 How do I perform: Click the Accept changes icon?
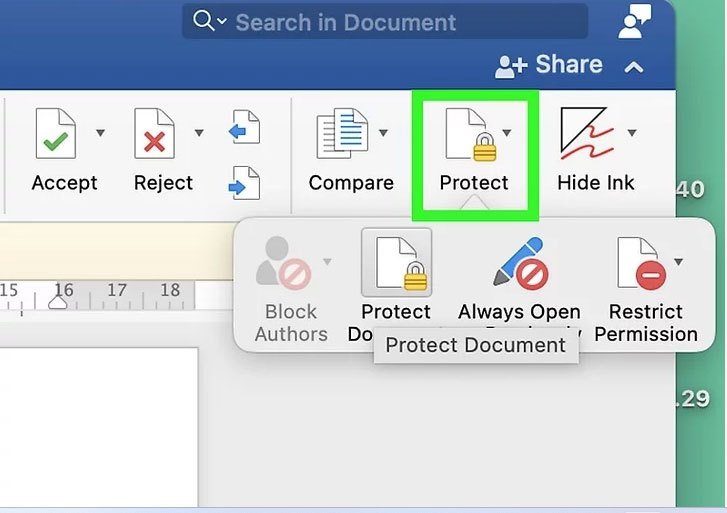click(56, 134)
